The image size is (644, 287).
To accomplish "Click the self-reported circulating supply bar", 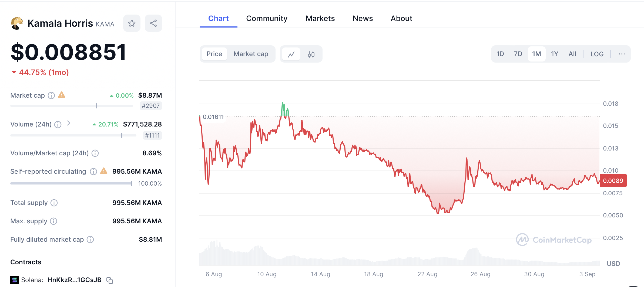I will point(71,183).
